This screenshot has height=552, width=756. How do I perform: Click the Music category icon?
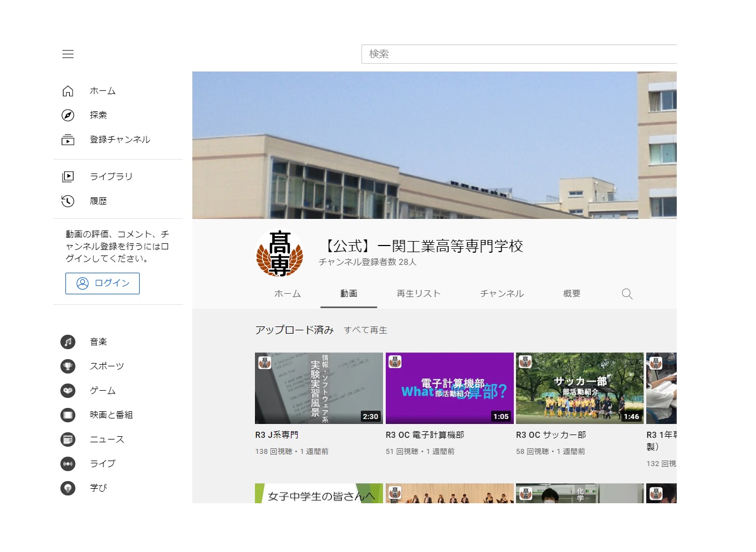tap(68, 342)
